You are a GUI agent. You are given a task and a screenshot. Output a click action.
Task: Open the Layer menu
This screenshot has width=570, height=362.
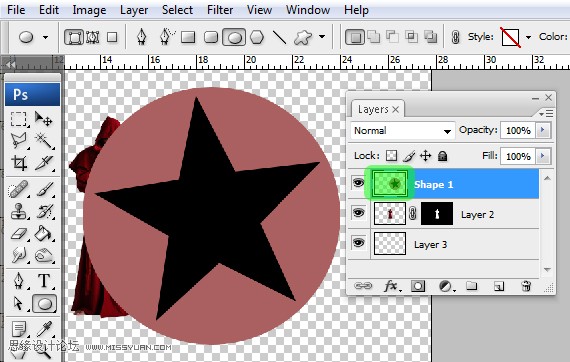[x=134, y=10]
